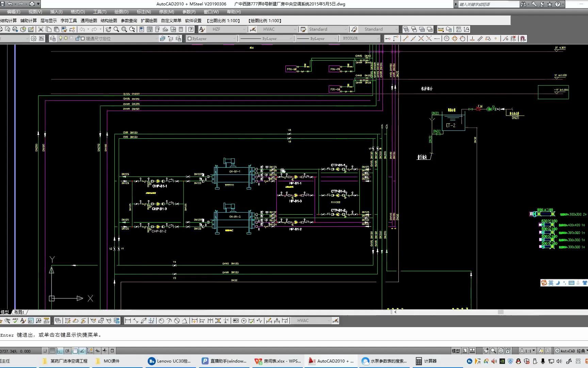The image size is (588, 368).
Task: Open the QuickCalc calculator icon
Action: coord(181,29)
